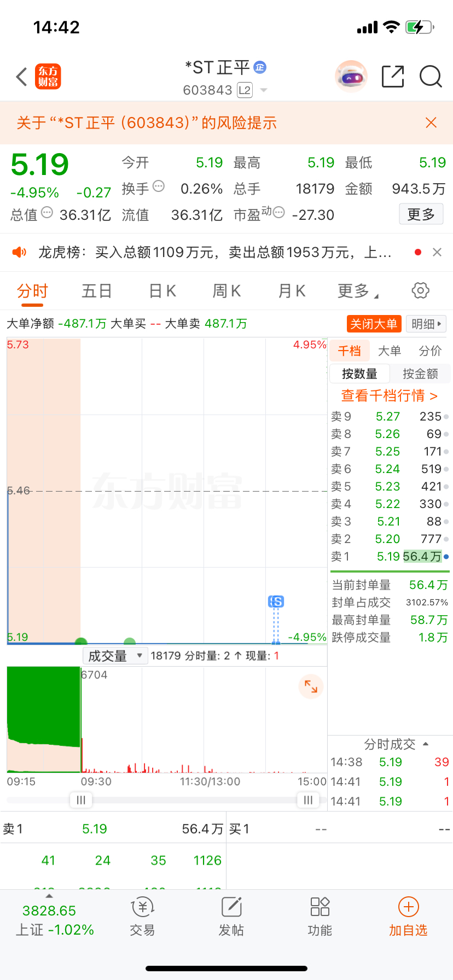
Task: Switch to the 日K tab
Action: (162, 291)
